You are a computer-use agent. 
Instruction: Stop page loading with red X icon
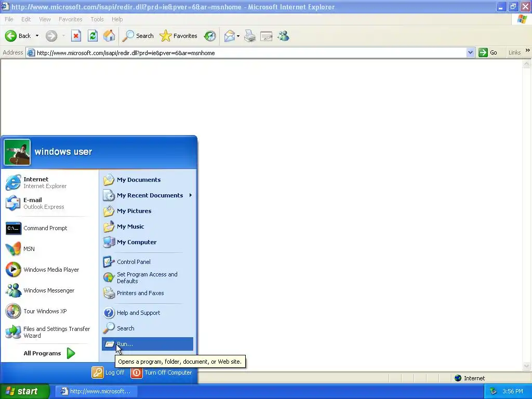coord(76,36)
